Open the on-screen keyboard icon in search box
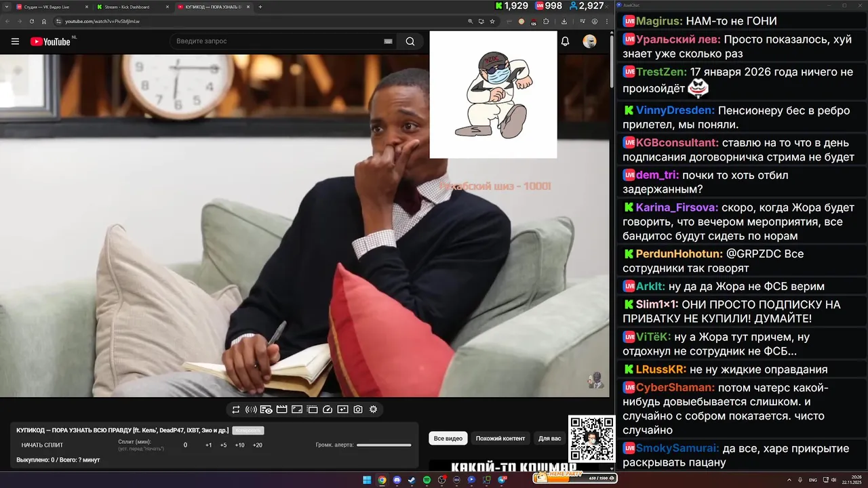Screen dimensions: 868x488 click(388, 41)
